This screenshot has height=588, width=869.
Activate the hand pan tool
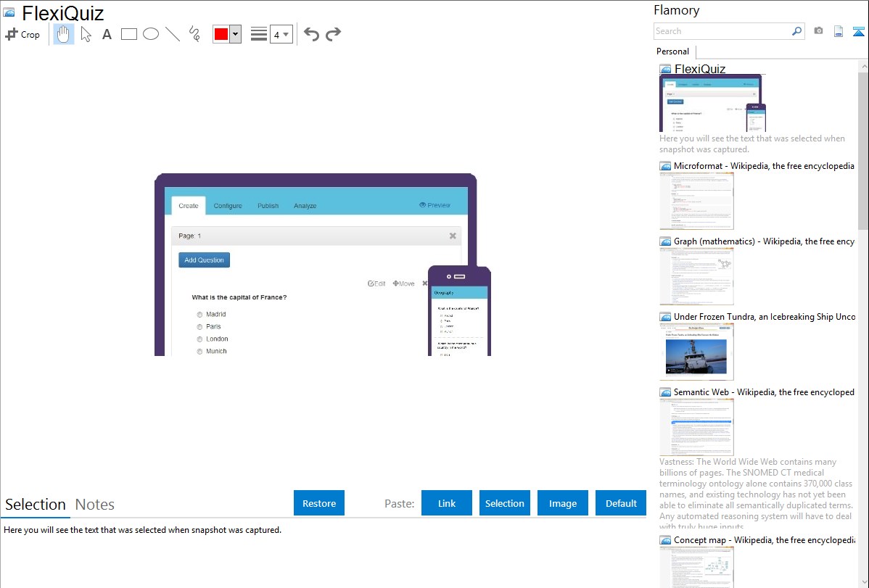pos(63,34)
